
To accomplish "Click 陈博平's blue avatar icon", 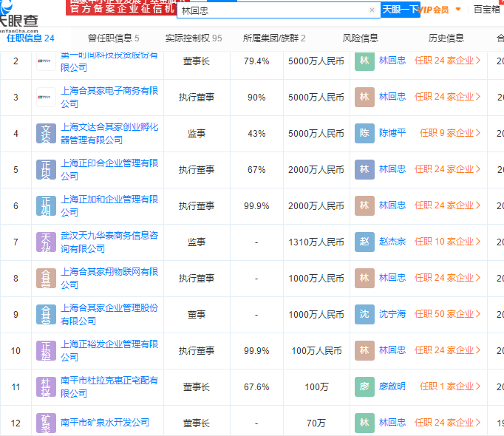I will 364,133.
